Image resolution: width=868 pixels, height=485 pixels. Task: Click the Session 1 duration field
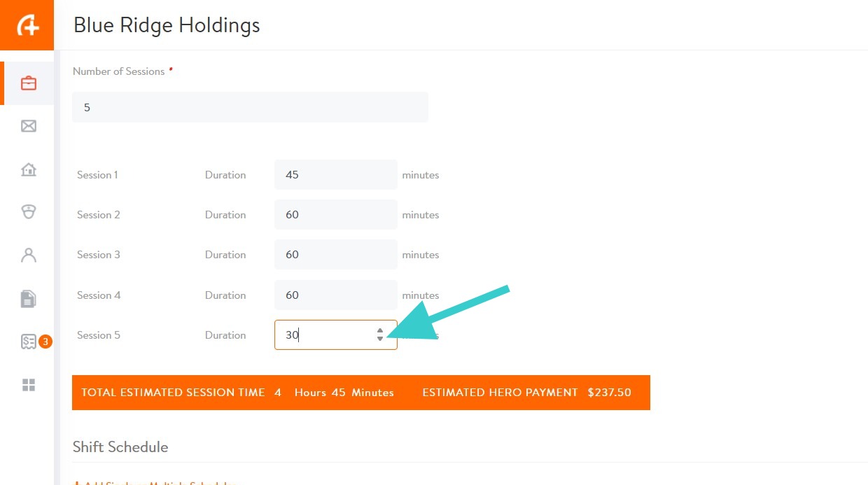coord(335,175)
